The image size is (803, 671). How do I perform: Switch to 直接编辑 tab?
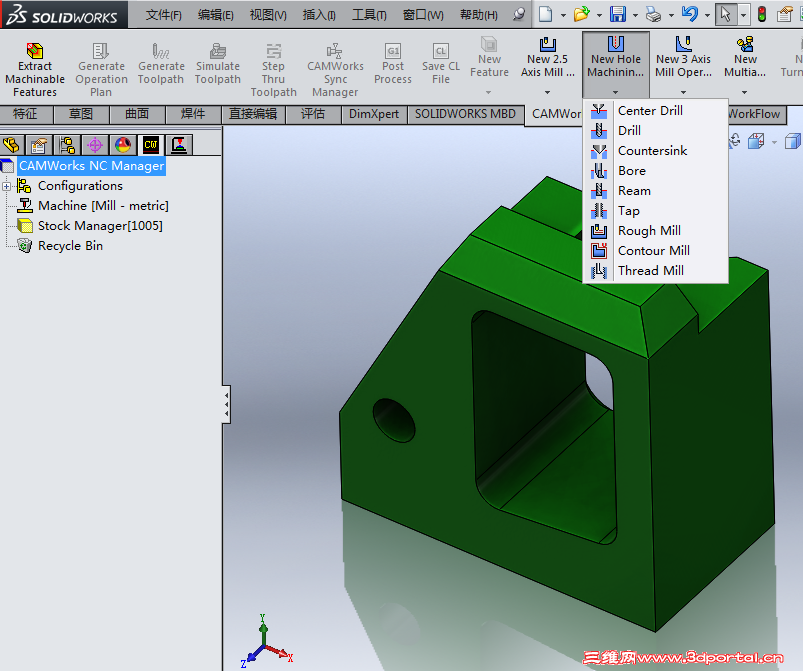[253, 114]
